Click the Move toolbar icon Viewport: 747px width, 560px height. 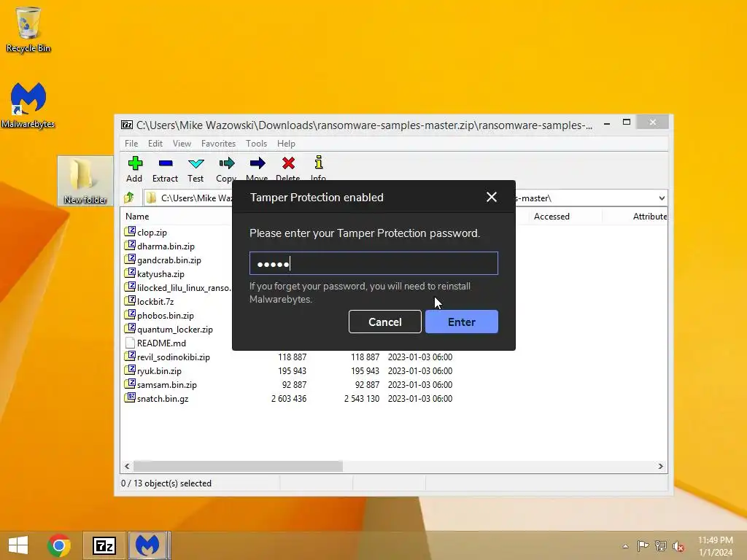(x=258, y=163)
